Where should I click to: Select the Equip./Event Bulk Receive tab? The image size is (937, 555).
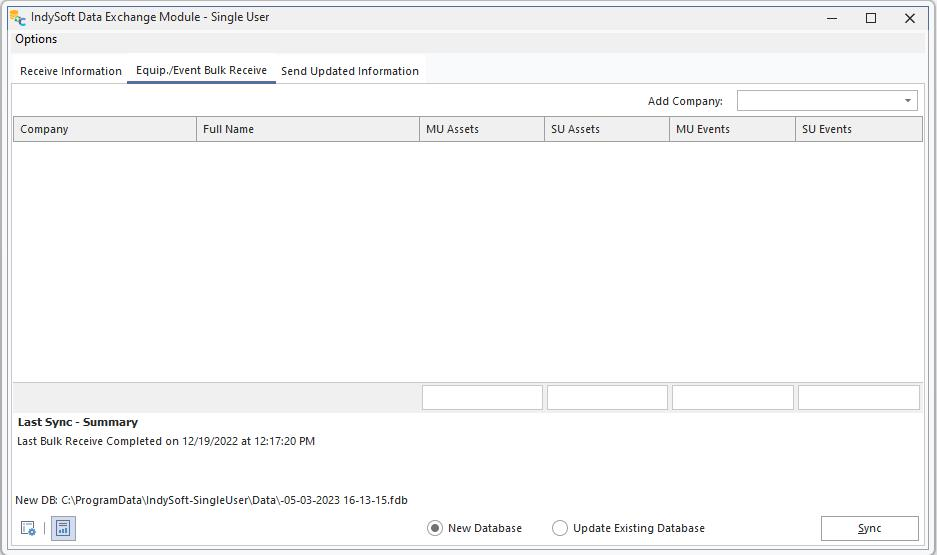click(x=201, y=70)
